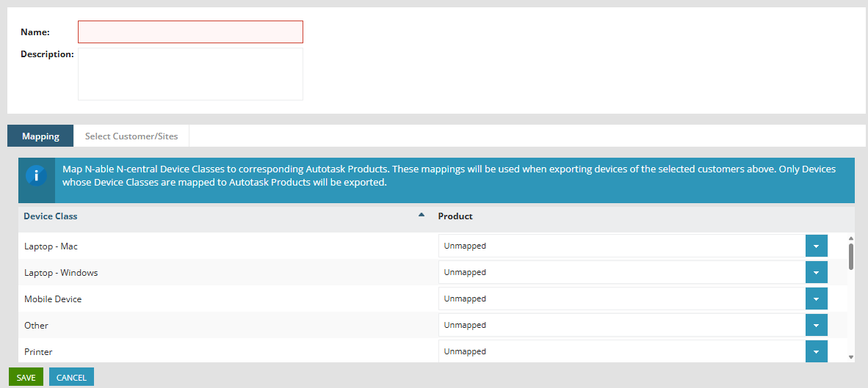Focus the Name input field
Viewport: 868px width, 388px height.
point(190,32)
